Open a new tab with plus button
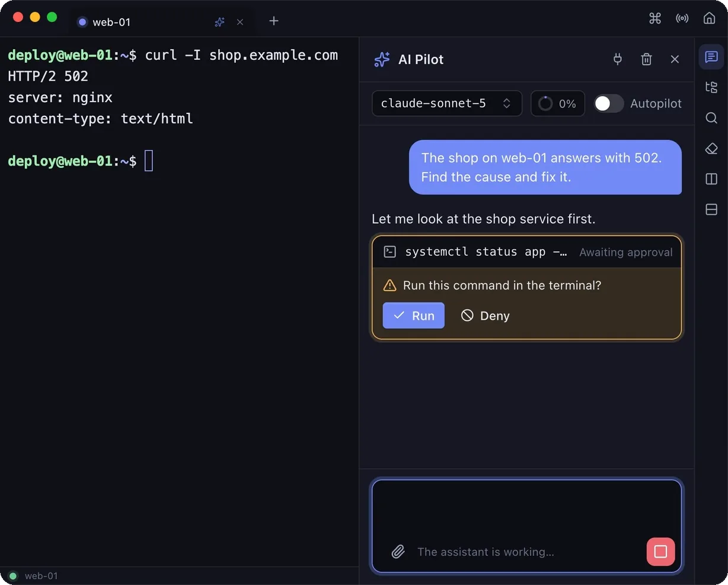The image size is (728, 585). 274,21
